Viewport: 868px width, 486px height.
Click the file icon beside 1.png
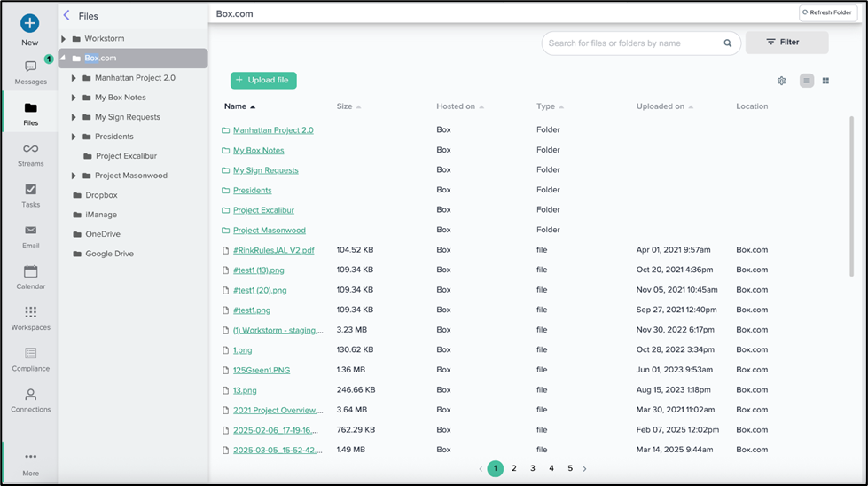click(x=225, y=350)
